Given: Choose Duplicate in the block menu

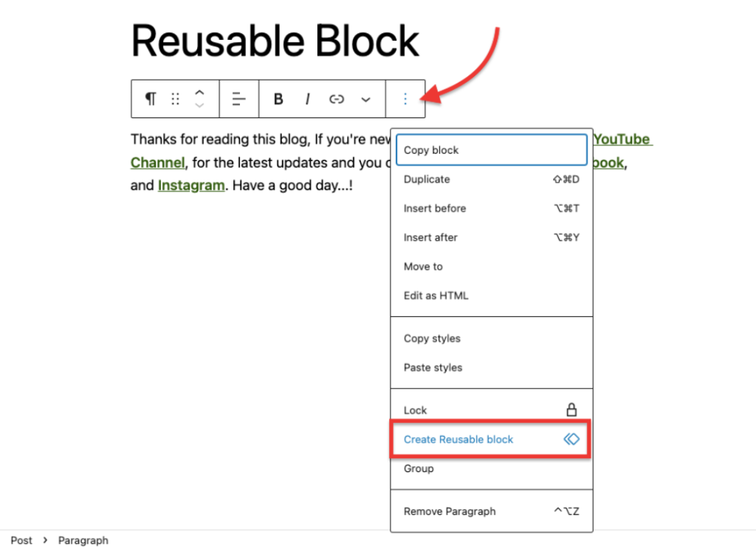Looking at the screenshot, I should click(491, 180).
